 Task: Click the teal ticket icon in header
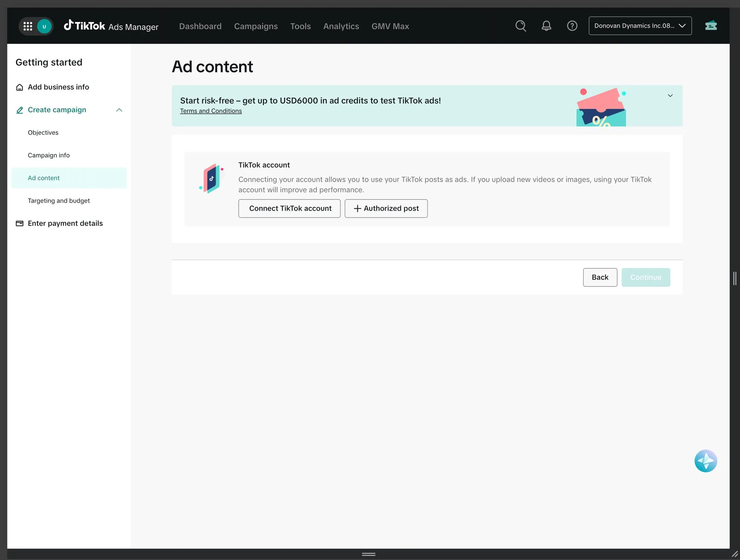[711, 26]
